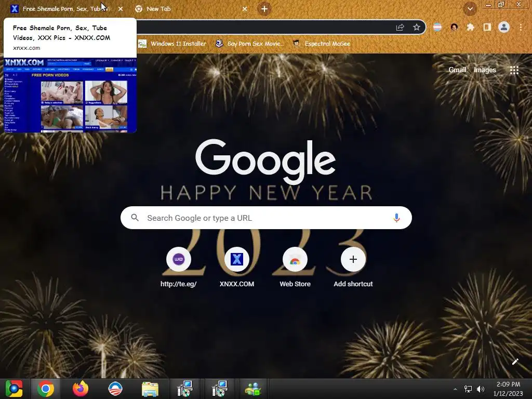Open the clock showing 2:09 PM
This screenshot has width=532, height=399.
tap(508, 389)
